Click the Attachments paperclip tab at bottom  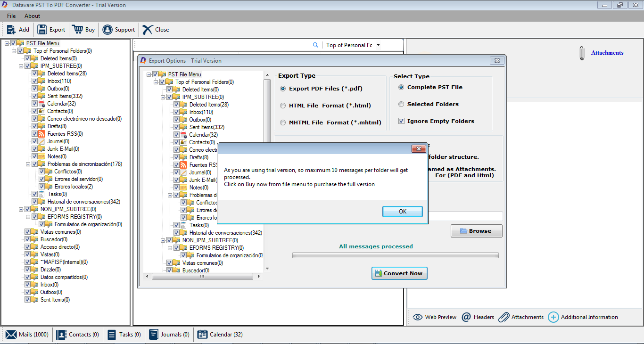click(504, 317)
